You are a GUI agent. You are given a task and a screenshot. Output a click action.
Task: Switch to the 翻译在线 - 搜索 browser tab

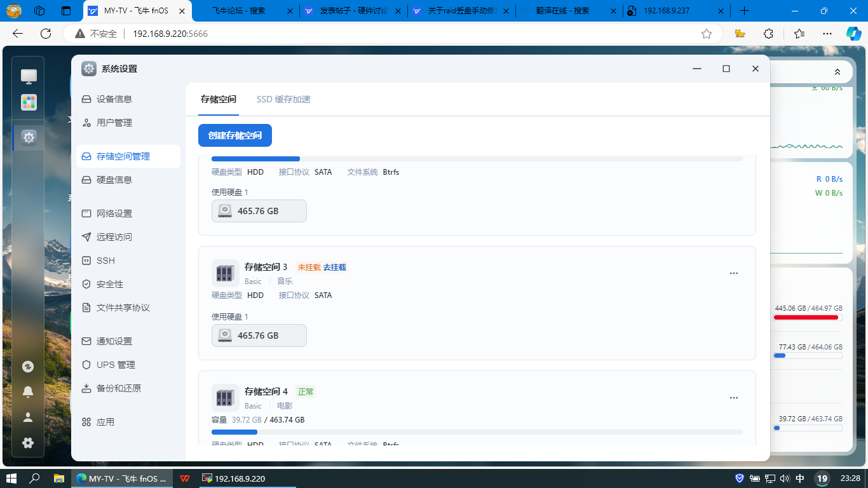pos(568,11)
